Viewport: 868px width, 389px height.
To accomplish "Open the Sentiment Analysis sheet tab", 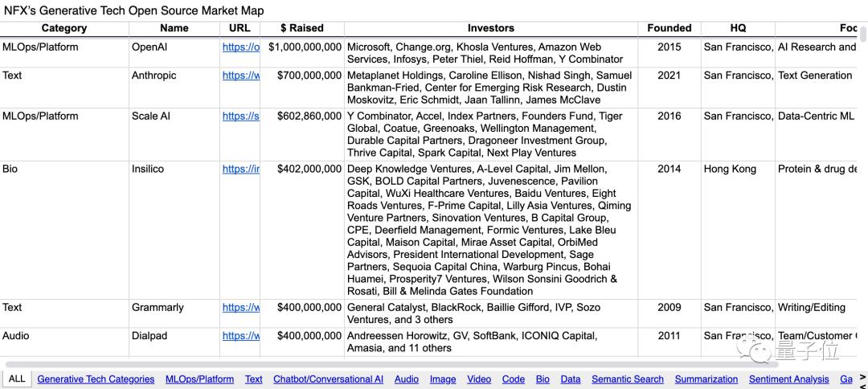I will coord(788,379).
